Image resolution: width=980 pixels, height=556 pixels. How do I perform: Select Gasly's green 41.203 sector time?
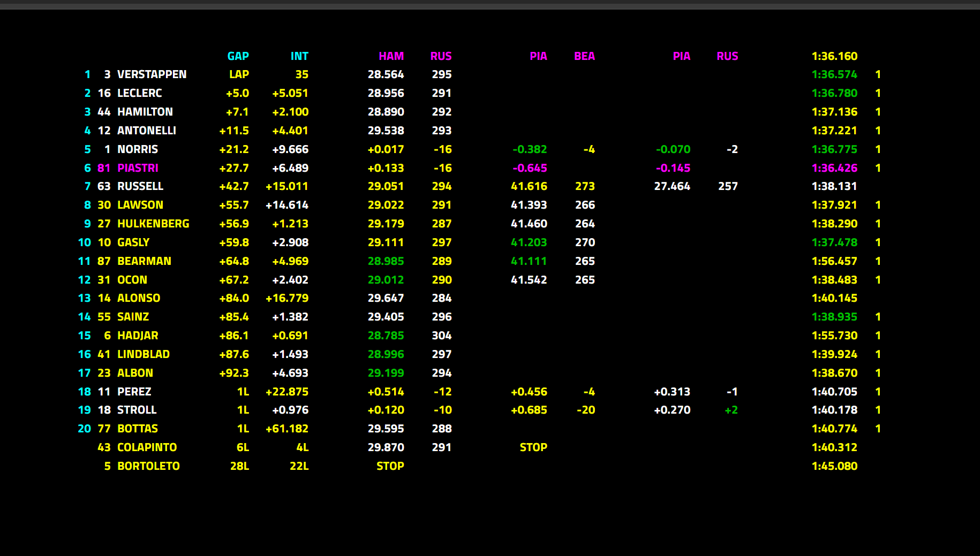click(529, 242)
